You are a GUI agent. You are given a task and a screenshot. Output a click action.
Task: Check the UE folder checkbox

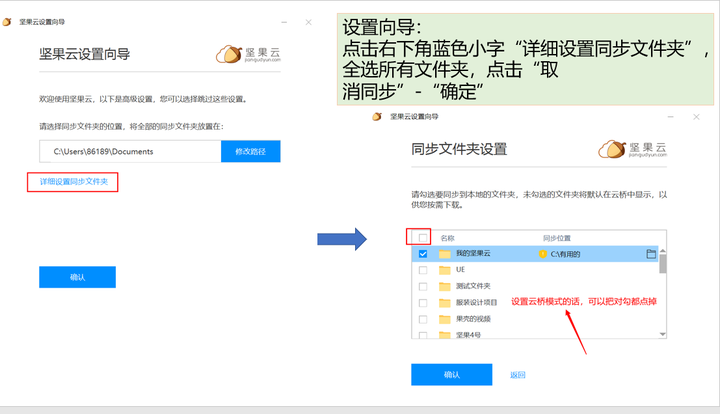coord(423,270)
